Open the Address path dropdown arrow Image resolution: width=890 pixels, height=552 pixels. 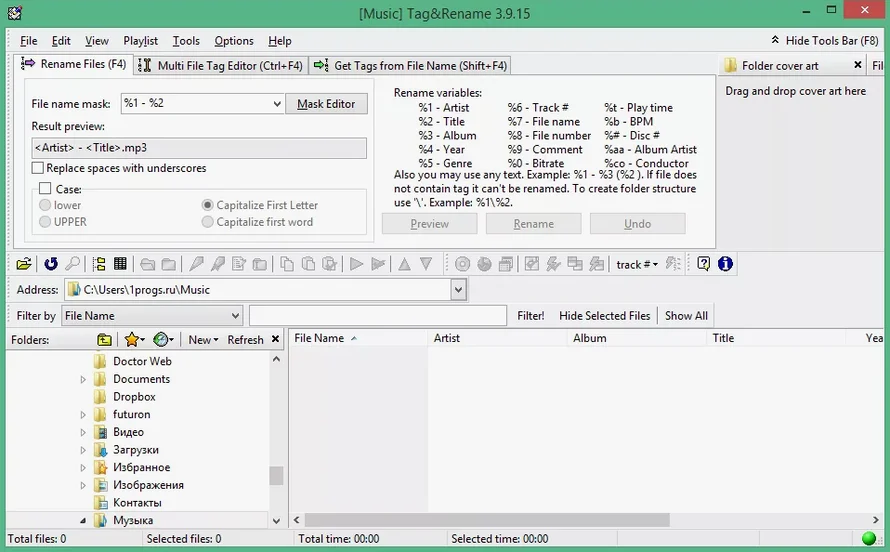[x=458, y=290]
